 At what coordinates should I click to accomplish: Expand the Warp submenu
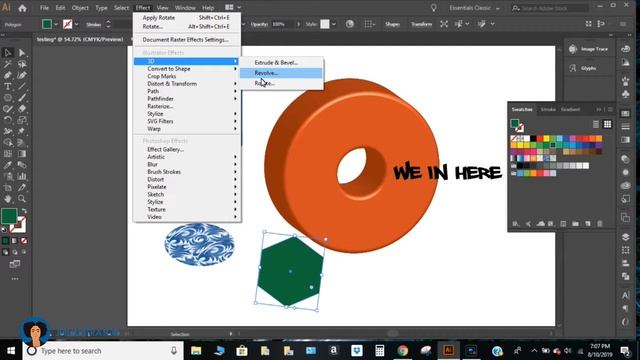tap(187, 129)
